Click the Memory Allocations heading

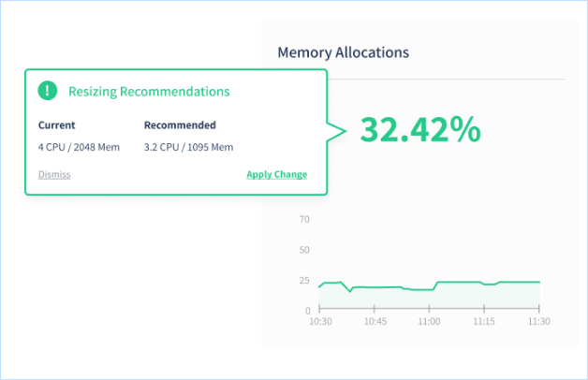click(343, 52)
